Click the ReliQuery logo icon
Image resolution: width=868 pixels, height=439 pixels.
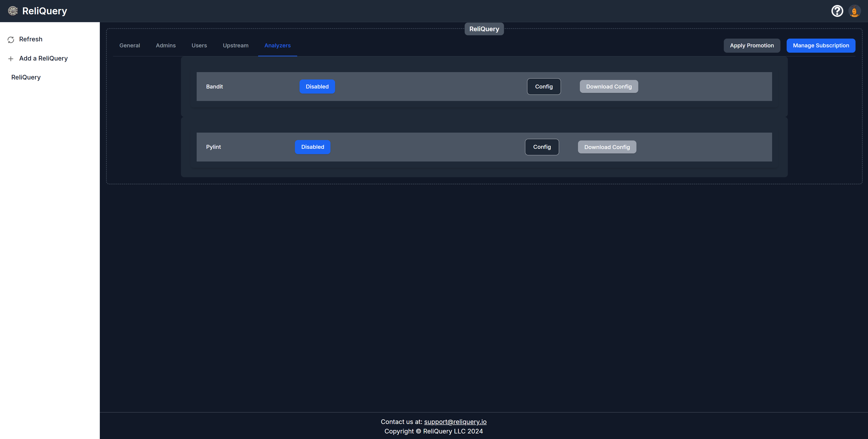click(13, 11)
